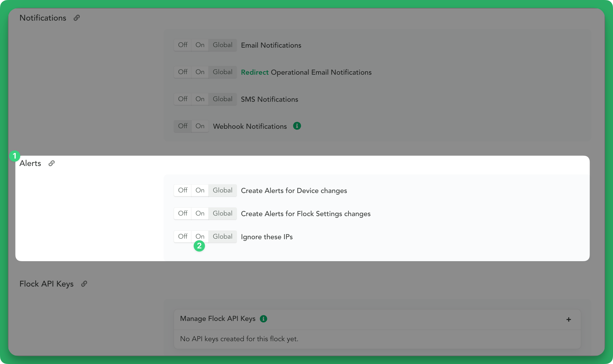Turn On Redirect Operational Email Notifications
The width and height of the screenshot is (613, 364).
click(x=200, y=72)
